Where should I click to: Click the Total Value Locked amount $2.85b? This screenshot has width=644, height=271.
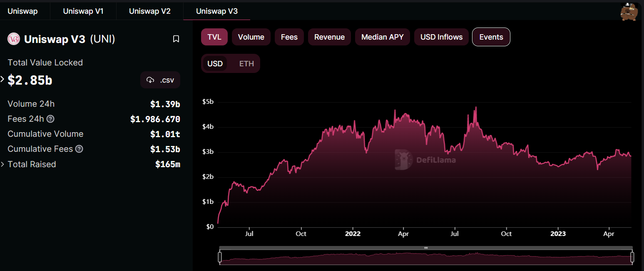(x=30, y=80)
